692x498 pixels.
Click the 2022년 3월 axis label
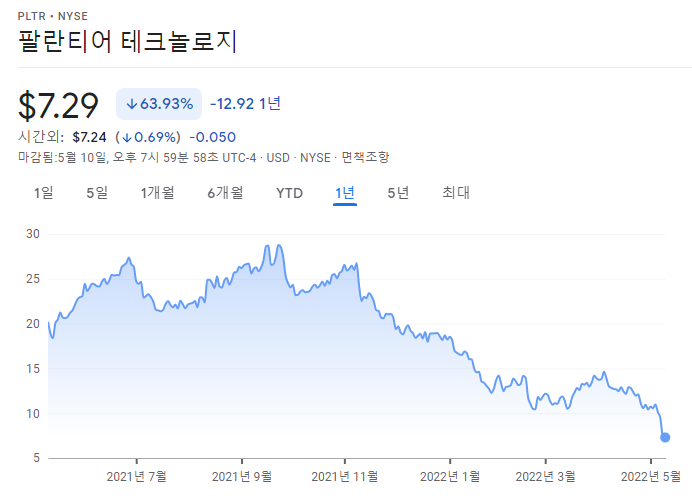[545, 477]
